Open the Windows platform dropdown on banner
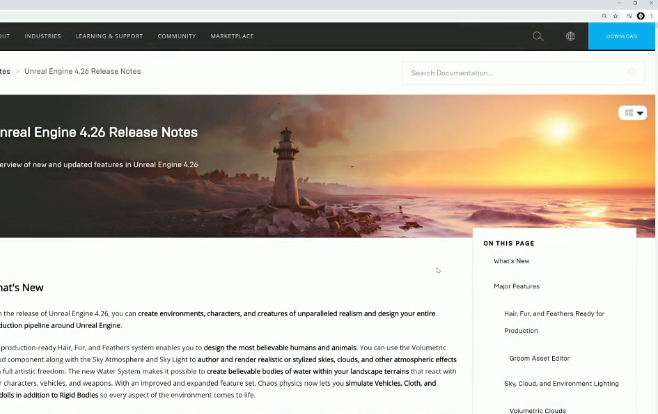This screenshot has height=414, width=658. coord(633,113)
